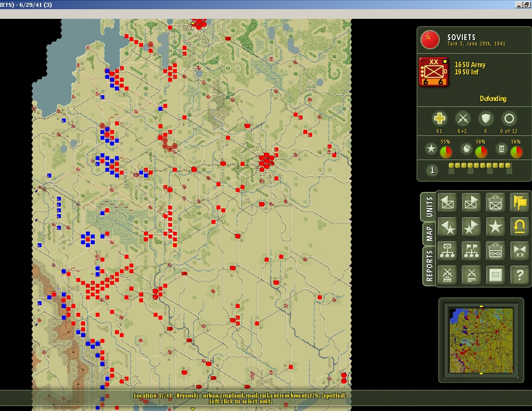This screenshot has height=411, width=532.
Task: Select previous unit button with left arrow
Action: coord(447,202)
